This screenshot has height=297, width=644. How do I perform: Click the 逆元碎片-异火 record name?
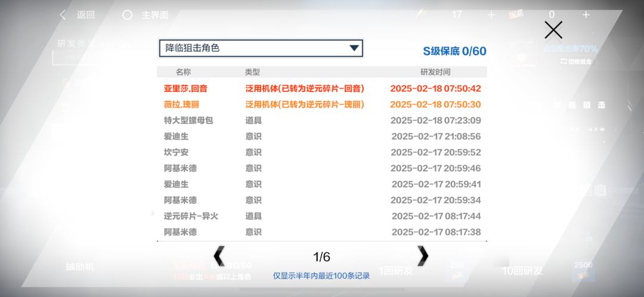(x=191, y=216)
